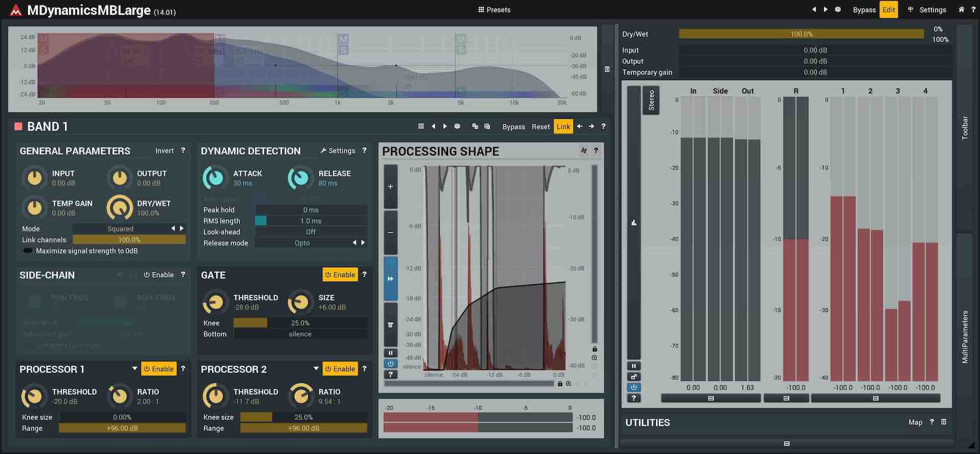Image resolution: width=980 pixels, height=454 pixels.
Task: Click the randomize dice icon in top bar
Action: click(x=838, y=10)
